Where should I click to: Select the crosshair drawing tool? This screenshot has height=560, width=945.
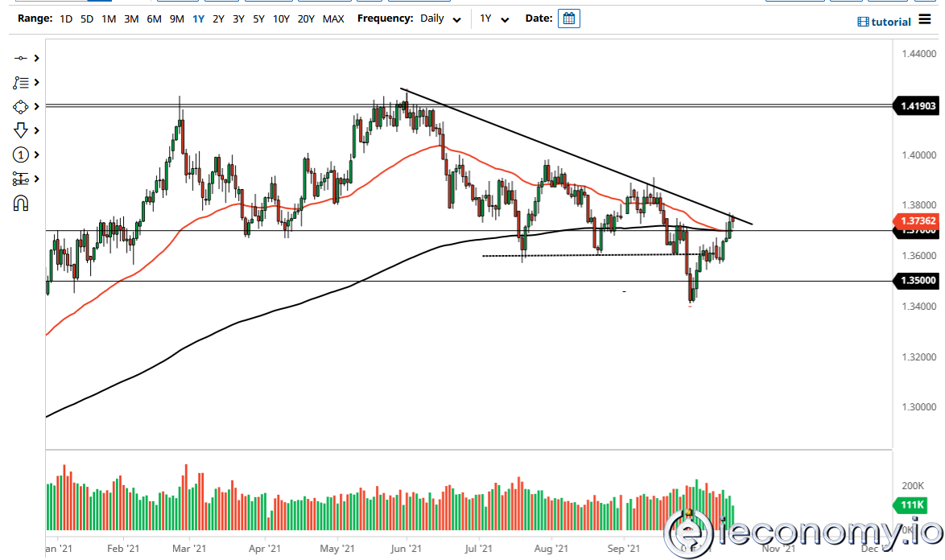click(20, 58)
